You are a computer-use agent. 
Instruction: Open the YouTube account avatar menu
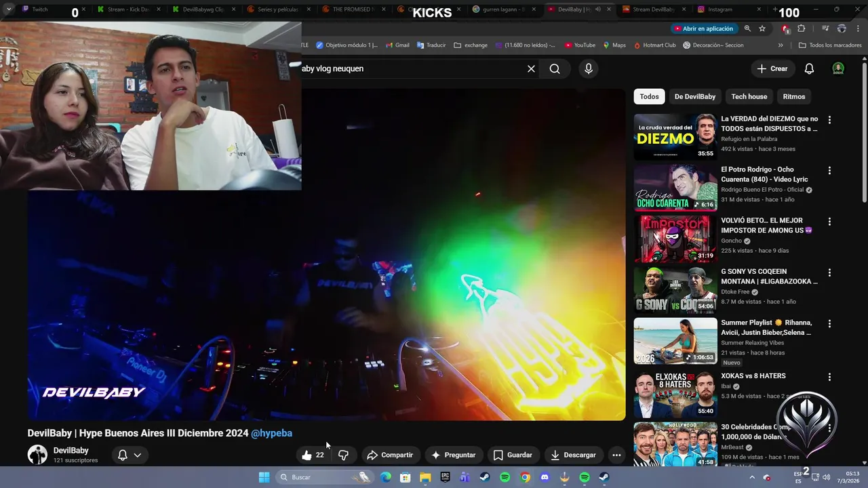[x=838, y=68]
